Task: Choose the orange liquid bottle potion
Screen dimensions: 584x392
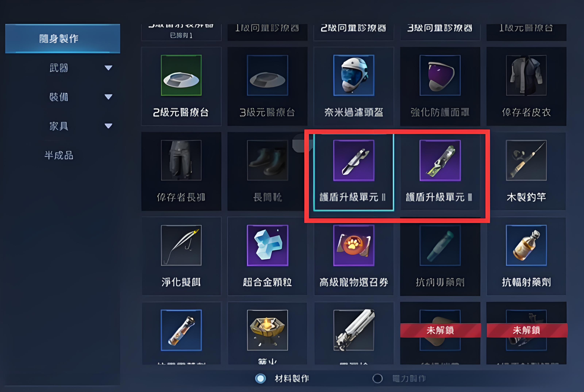Action: pyautogui.click(x=526, y=256)
